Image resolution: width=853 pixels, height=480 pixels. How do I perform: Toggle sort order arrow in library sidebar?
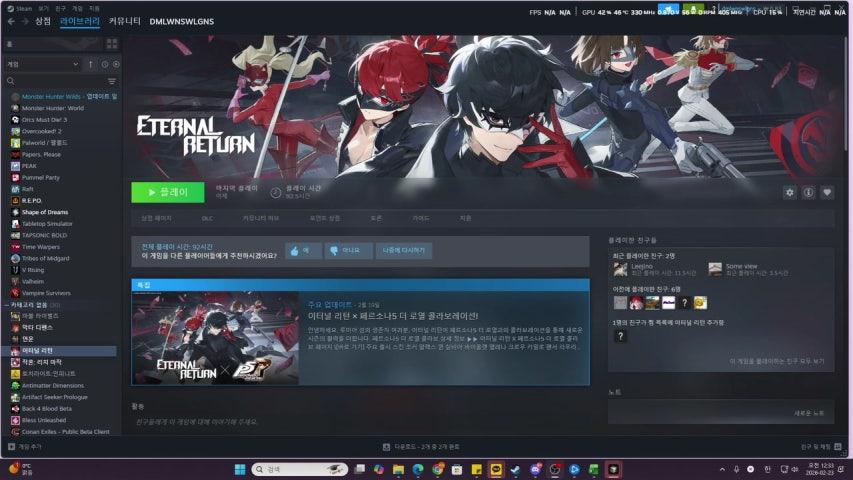(90, 64)
